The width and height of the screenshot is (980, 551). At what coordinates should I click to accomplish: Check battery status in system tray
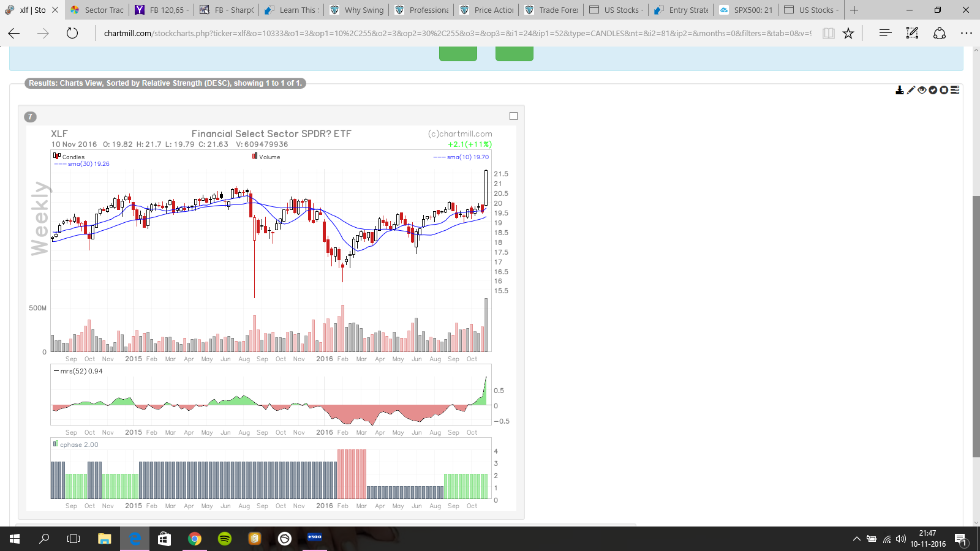pyautogui.click(x=872, y=539)
